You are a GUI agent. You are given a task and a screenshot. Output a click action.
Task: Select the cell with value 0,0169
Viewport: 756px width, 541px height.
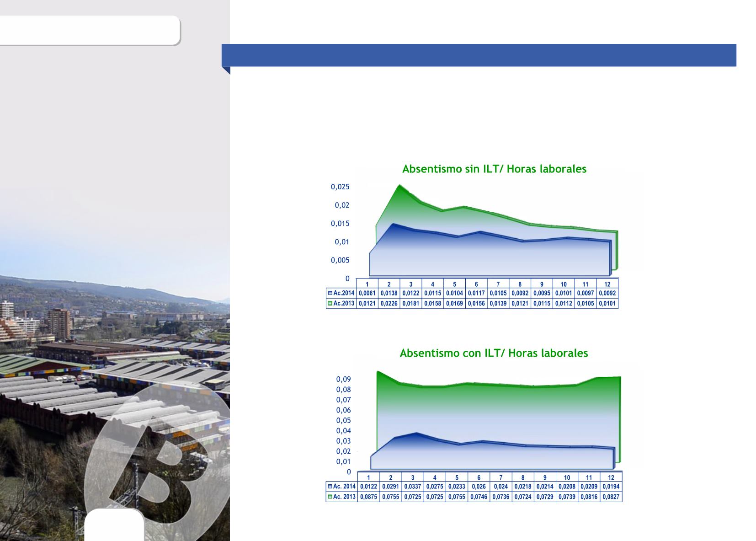[454, 303]
